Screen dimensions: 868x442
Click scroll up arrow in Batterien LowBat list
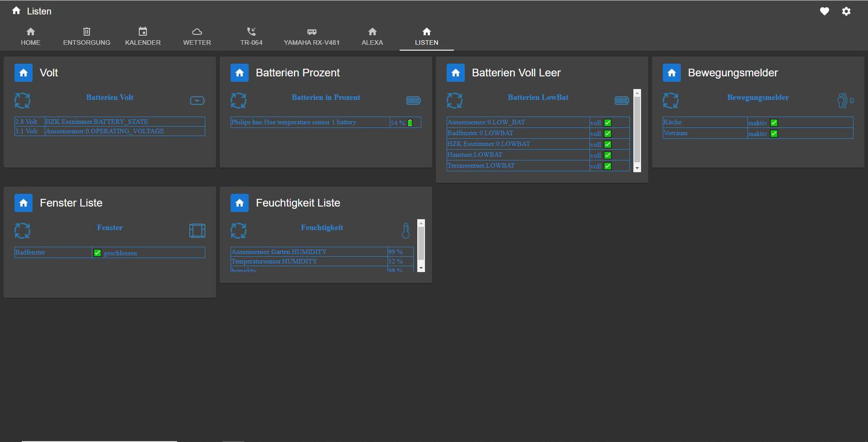point(637,93)
